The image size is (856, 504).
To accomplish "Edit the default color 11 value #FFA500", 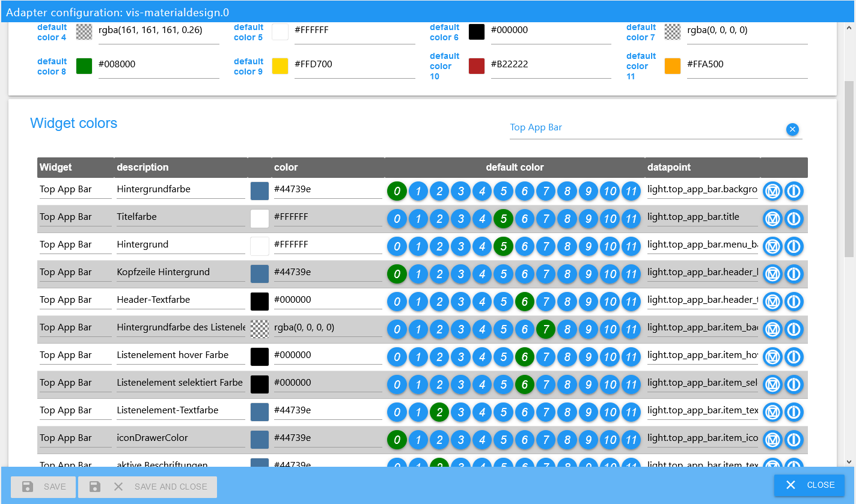I will pos(747,65).
